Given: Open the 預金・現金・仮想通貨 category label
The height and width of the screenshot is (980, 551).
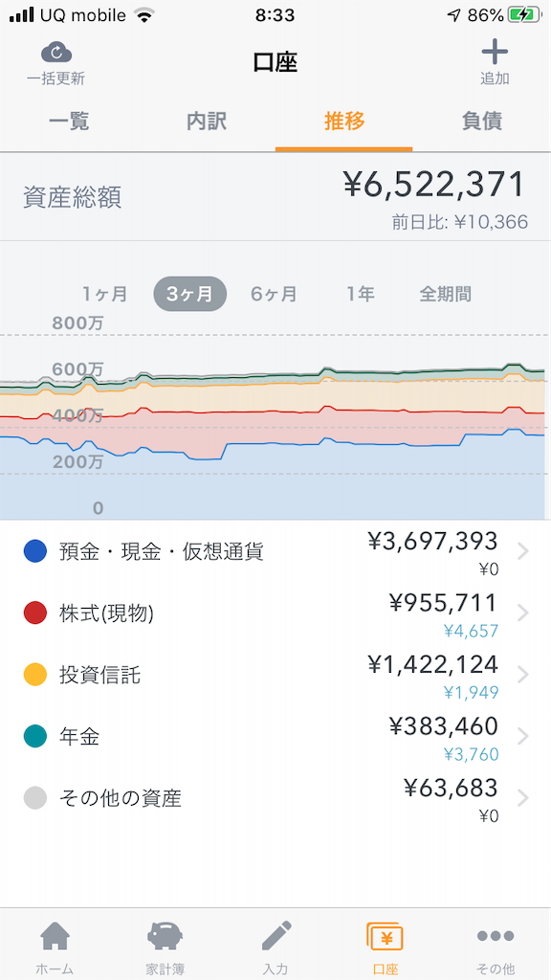Looking at the screenshot, I should [161, 552].
